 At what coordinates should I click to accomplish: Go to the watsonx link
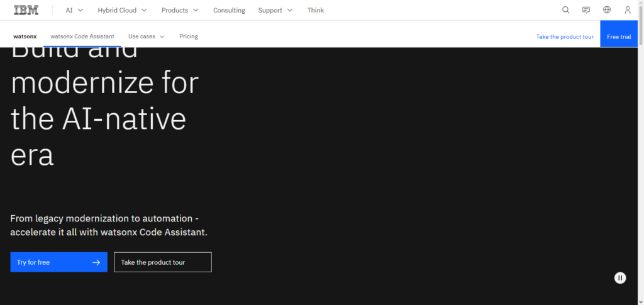click(x=25, y=36)
